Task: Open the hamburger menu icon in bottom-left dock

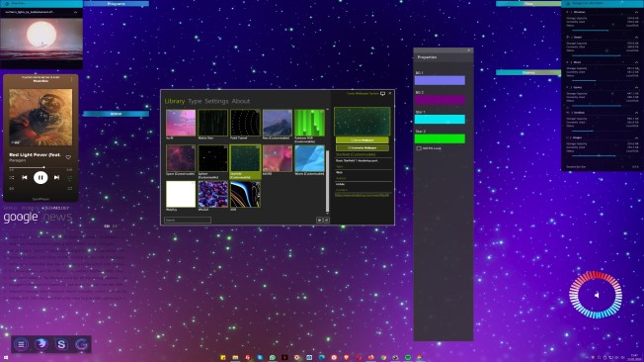Action: tap(21, 344)
